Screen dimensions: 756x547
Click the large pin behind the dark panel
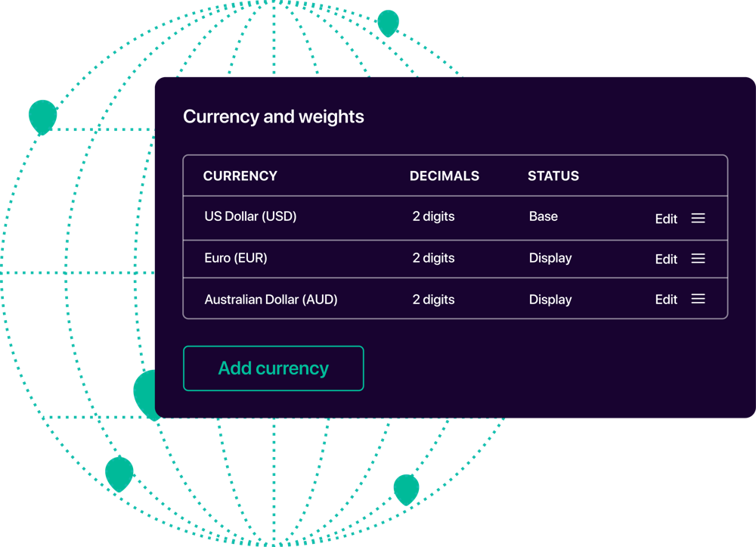[144, 393]
